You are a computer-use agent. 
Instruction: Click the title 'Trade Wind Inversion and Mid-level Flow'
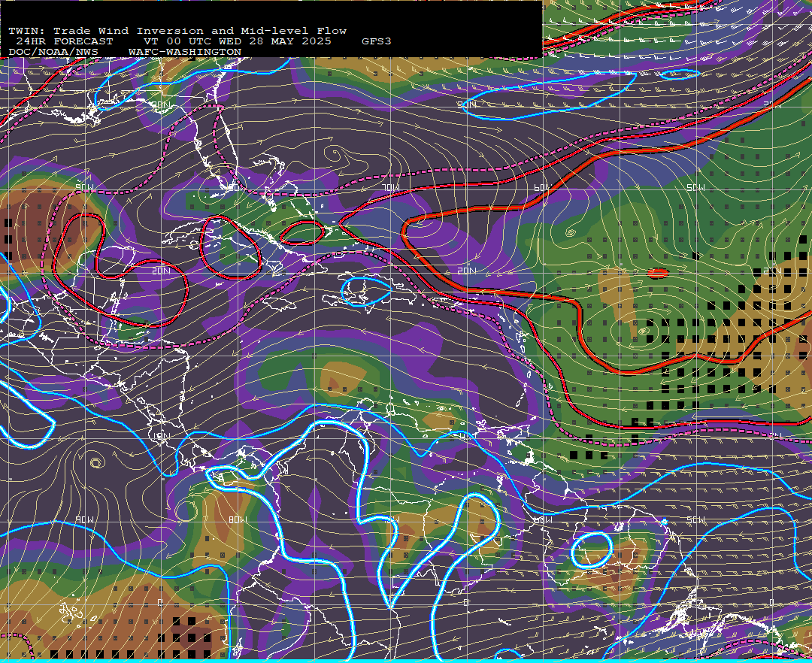pyautogui.click(x=200, y=31)
